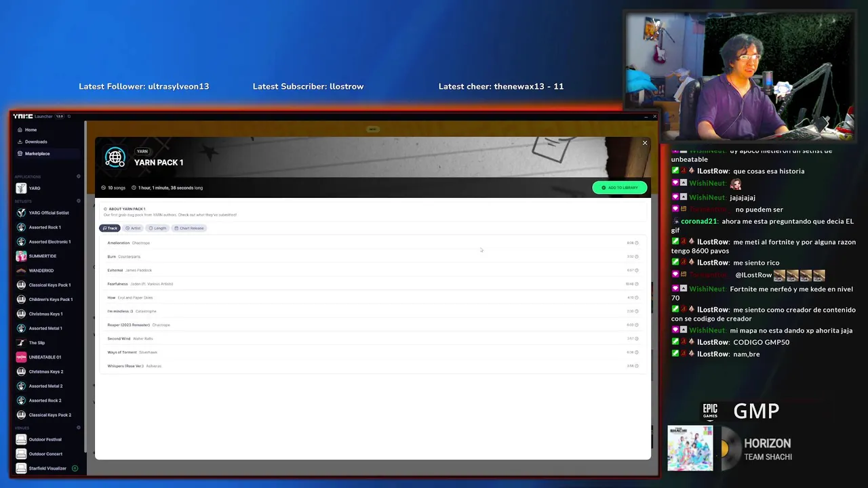This screenshot has height=488, width=868.
Task: Click the YARG application icon
Action: pos(21,188)
